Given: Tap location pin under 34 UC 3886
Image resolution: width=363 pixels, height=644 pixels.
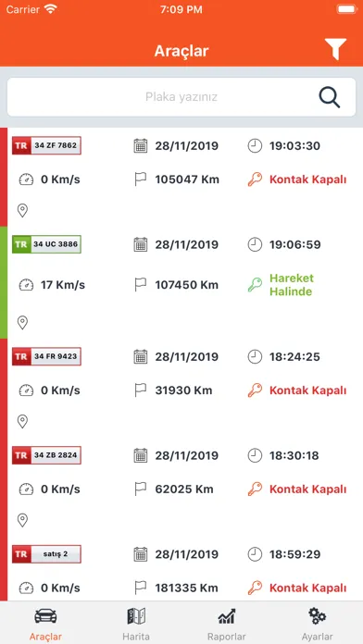Looking at the screenshot, I should tap(22, 323).
